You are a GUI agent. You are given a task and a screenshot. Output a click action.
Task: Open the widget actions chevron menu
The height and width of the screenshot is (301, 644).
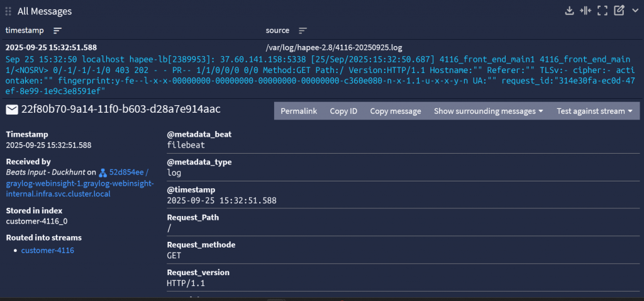tap(635, 11)
